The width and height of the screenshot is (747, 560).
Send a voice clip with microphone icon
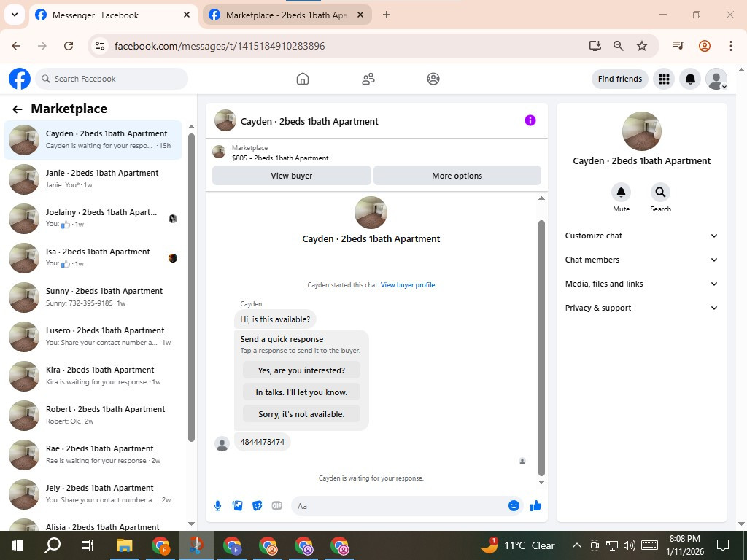(x=217, y=506)
